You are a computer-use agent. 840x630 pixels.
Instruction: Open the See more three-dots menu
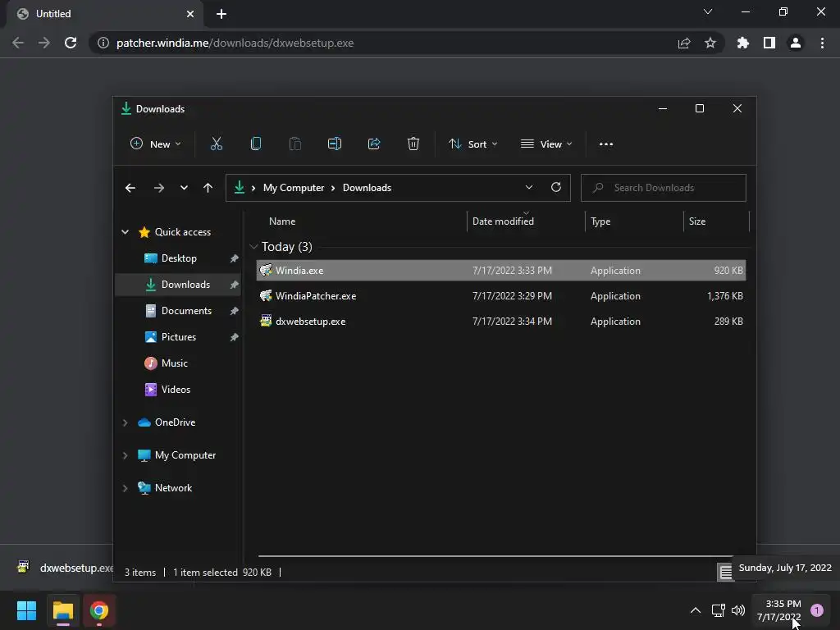[606, 144]
